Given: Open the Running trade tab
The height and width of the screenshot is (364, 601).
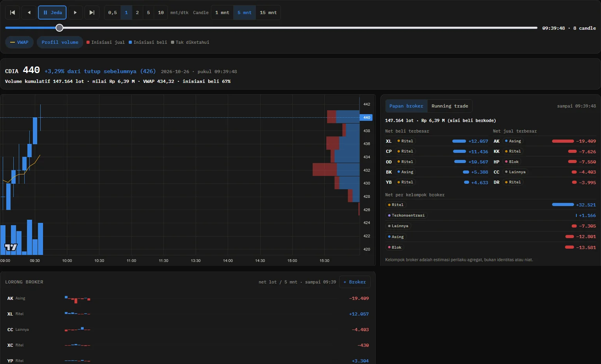Looking at the screenshot, I should 450,106.
